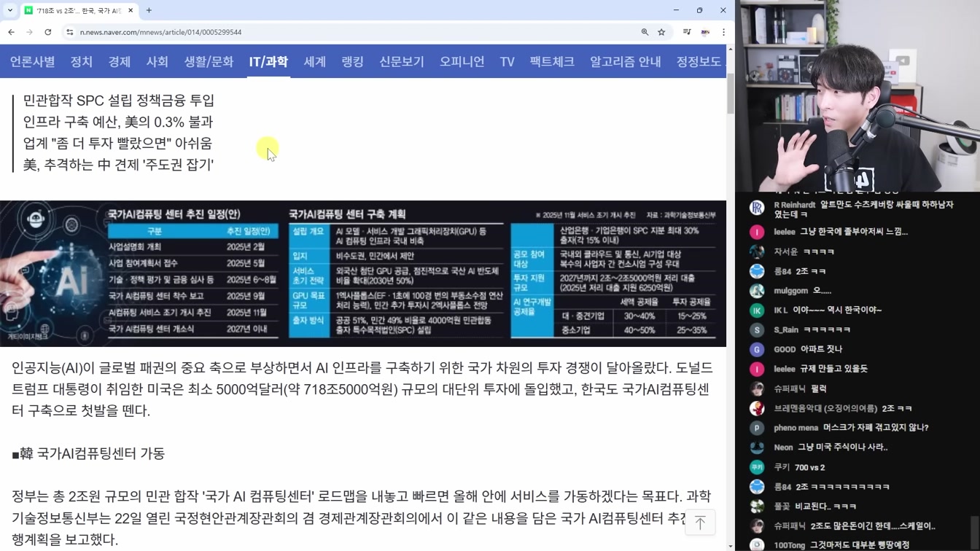Click R Reinhardt's chat avatar
Image resolution: width=980 pixels, height=551 pixels.
coord(757,208)
